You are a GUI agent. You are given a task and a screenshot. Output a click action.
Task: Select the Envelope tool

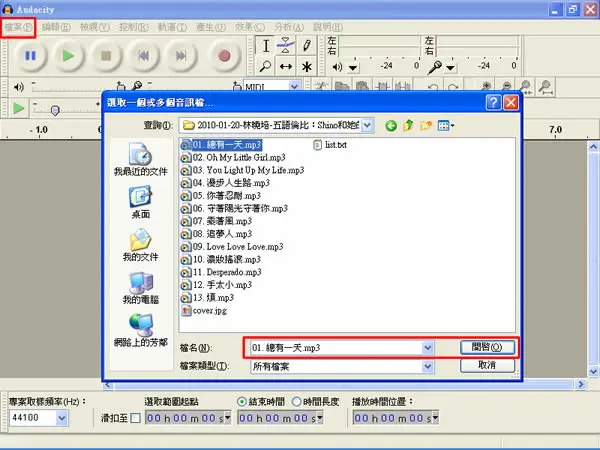[x=286, y=46]
